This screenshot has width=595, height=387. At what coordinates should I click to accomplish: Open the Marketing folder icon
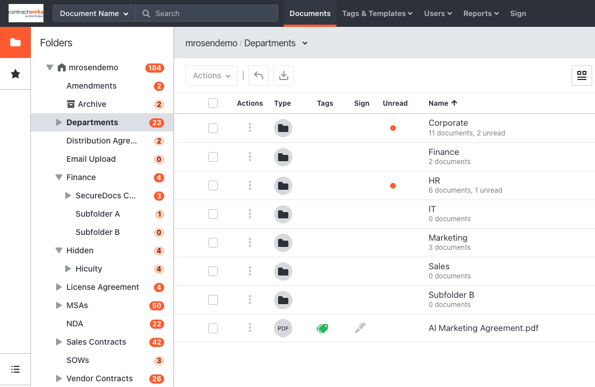pyautogui.click(x=283, y=243)
